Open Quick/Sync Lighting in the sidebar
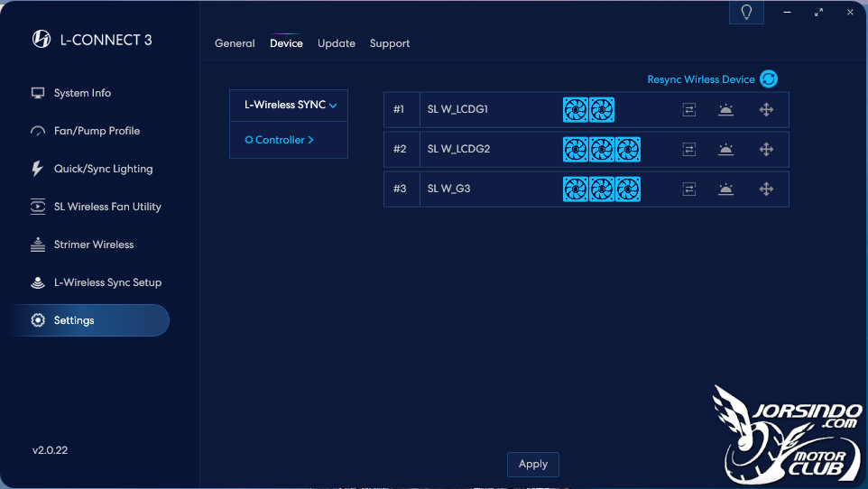The width and height of the screenshot is (868, 489). [x=103, y=169]
